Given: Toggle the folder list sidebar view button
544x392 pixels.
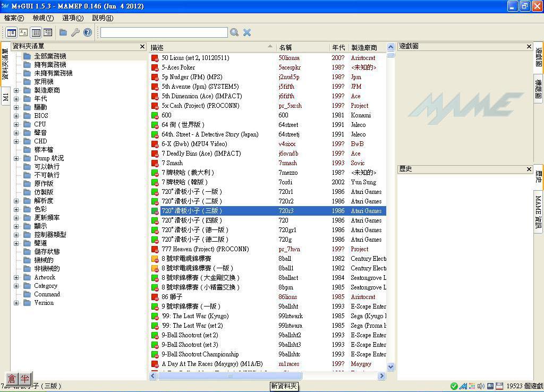Looking at the screenshot, I should pyautogui.click(x=11, y=33).
